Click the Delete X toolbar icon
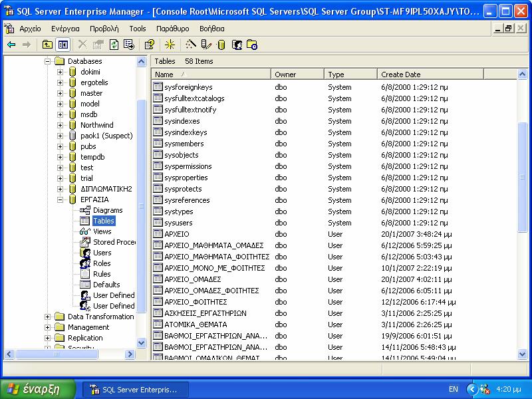The width and height of the screenshot is (532, 399). (x=82, y=45)
